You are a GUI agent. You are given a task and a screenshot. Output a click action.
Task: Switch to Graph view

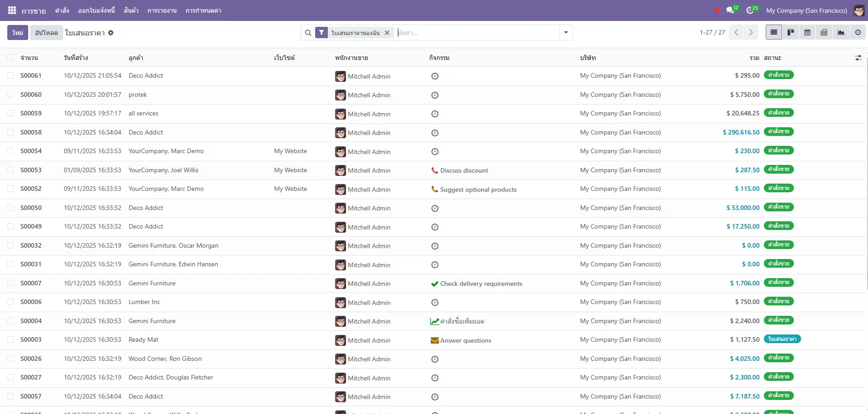[841, 32]
